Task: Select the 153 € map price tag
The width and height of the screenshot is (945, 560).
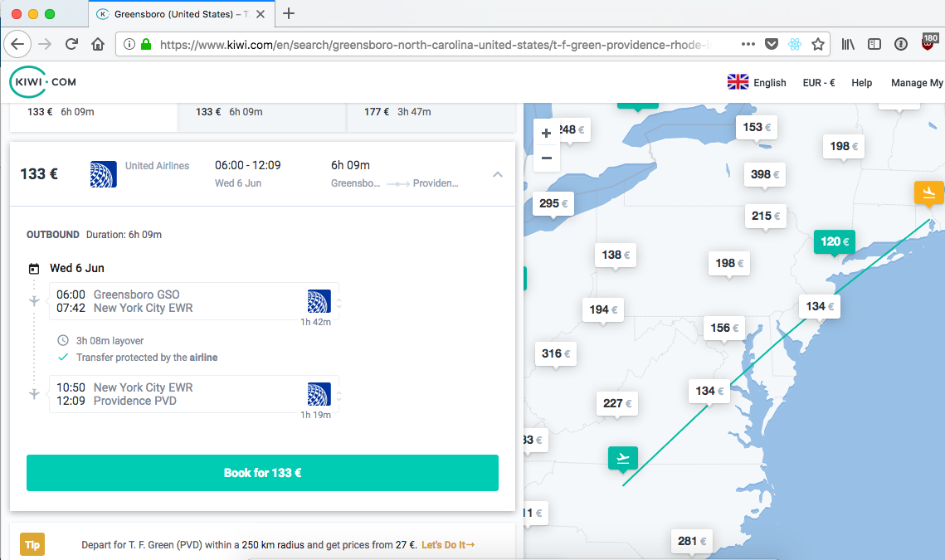Action: [x=757, y=127]
